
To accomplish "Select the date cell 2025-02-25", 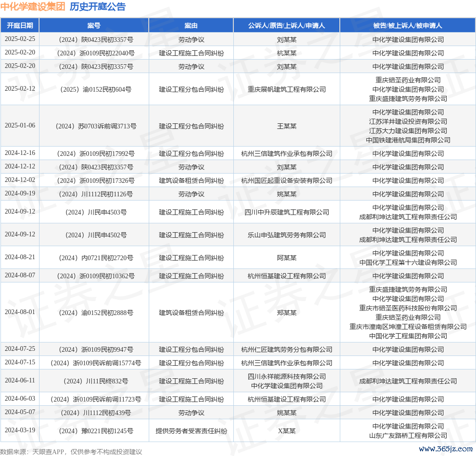I will point(20,39).
